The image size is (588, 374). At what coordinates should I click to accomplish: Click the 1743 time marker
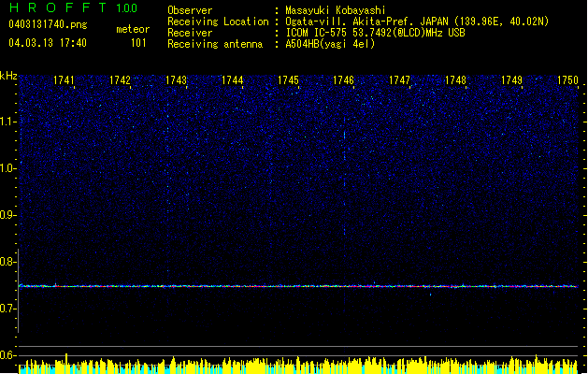[176, 81]
